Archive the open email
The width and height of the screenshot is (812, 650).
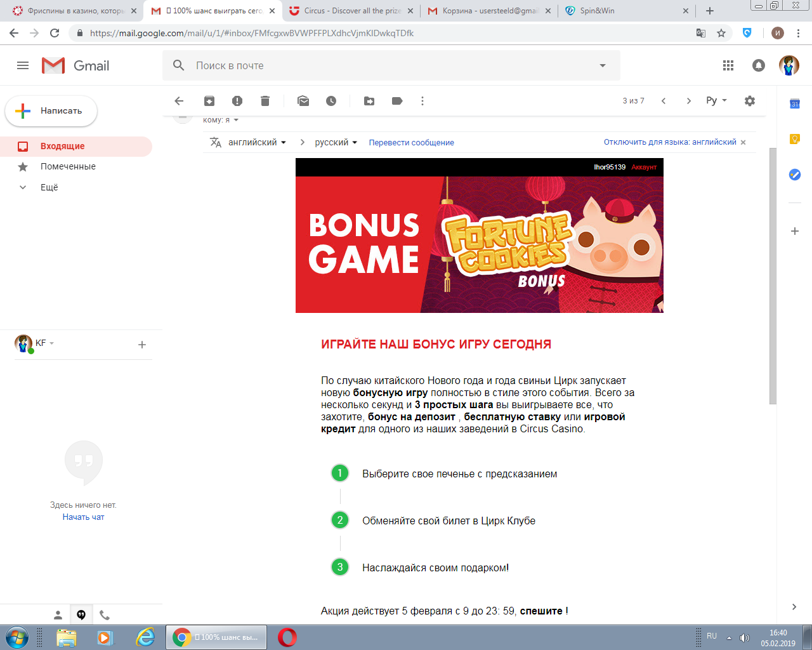[x=209, y=101]
